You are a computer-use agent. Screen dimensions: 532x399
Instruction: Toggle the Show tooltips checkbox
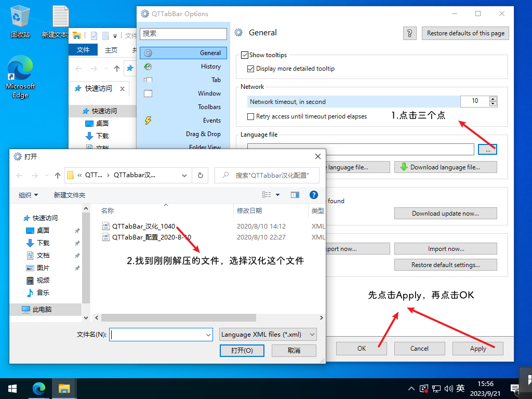coord(244,55)
